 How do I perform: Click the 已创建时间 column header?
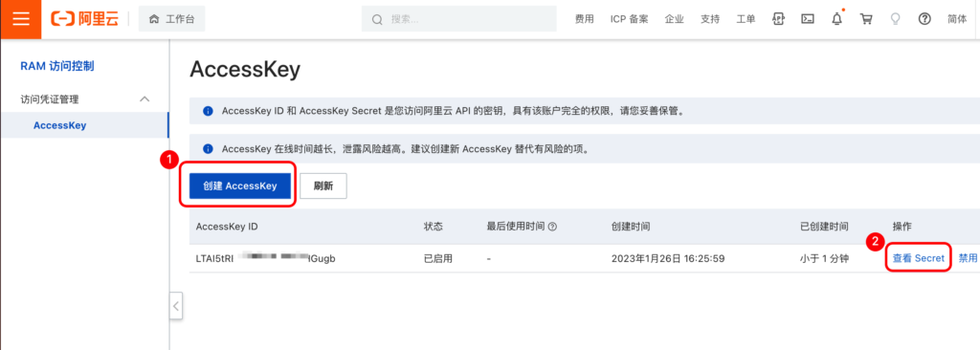click(824, 227)
